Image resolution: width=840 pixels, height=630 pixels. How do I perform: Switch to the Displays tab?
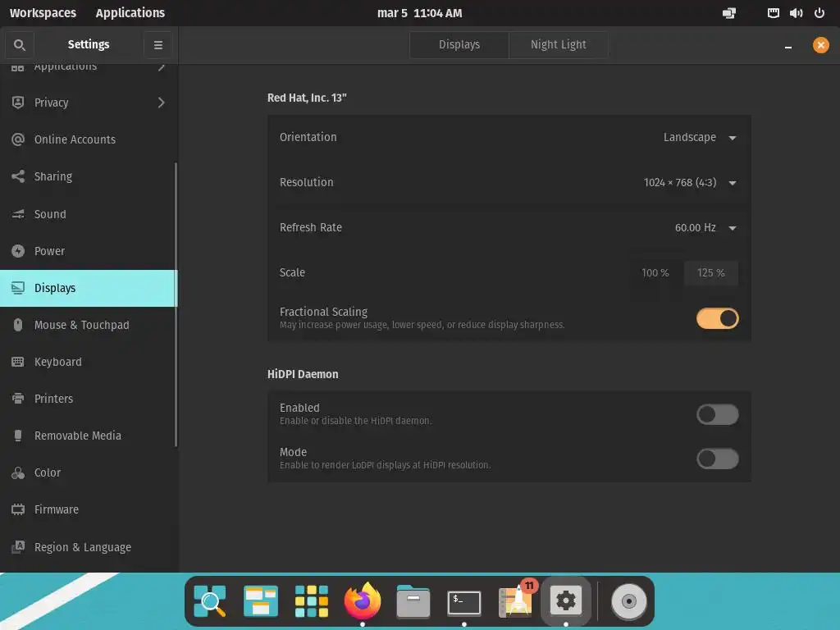(459, 44)
